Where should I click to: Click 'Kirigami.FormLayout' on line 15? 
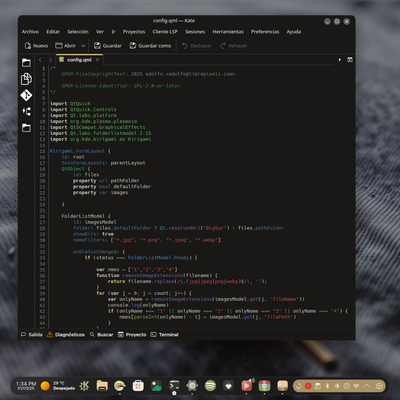click(77, 151)
